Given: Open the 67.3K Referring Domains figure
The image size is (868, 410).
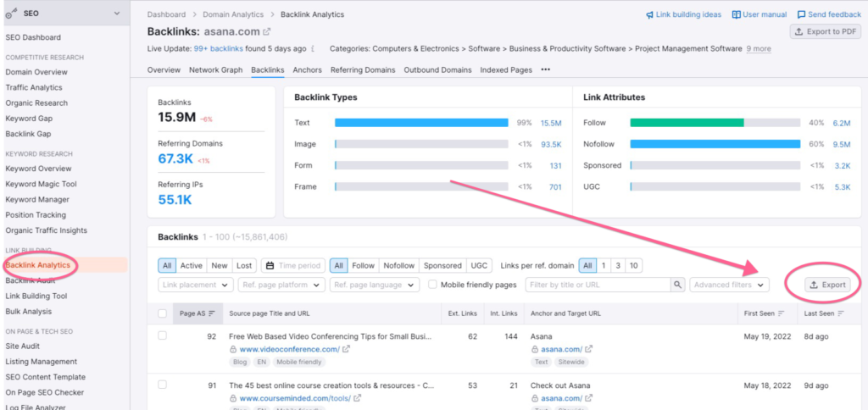Looking at the screenshot, I should [x=175, y=159].
